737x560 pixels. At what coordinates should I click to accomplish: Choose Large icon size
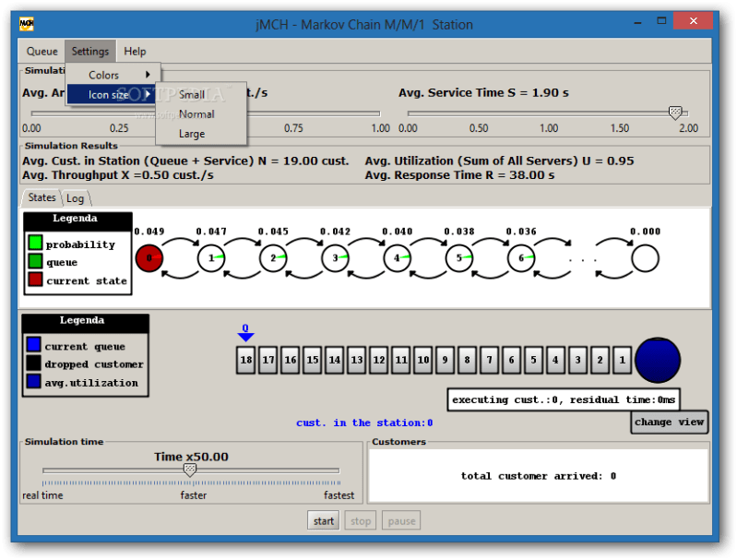coord(201,134)
